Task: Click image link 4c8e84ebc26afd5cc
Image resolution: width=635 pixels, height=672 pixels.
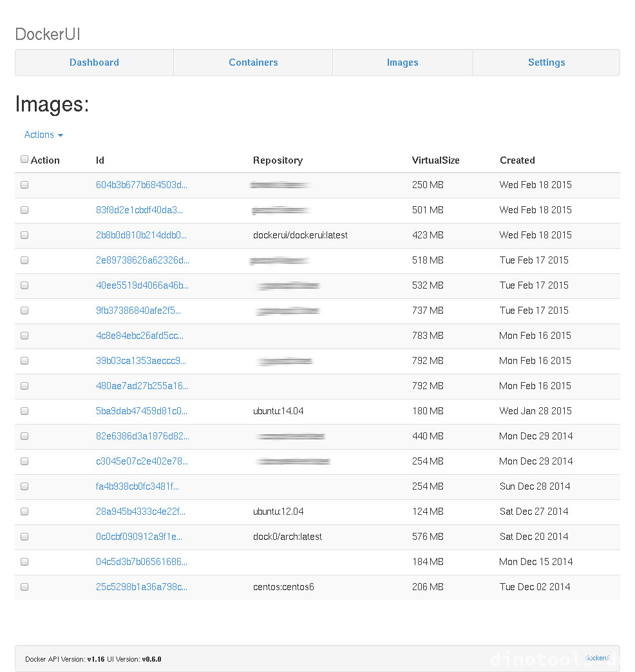Action: [140, 336]
